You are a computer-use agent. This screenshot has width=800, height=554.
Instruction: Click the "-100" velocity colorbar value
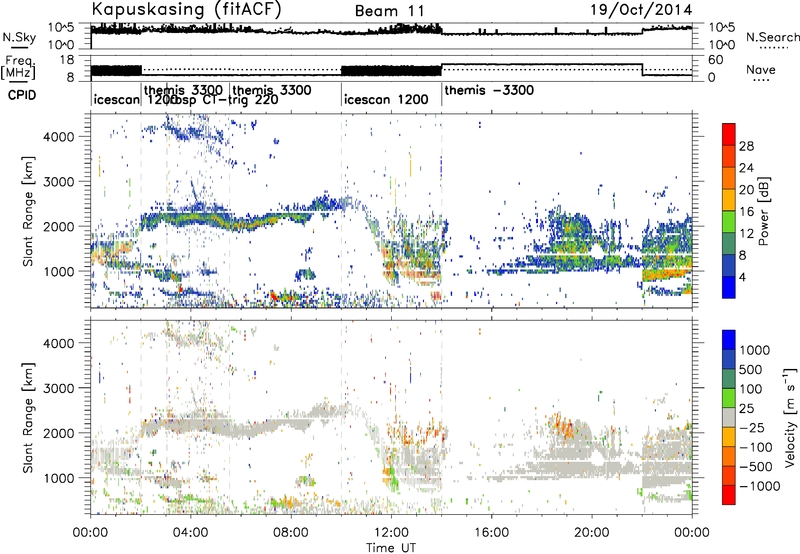pyautogui.click(x=756, y=447)
